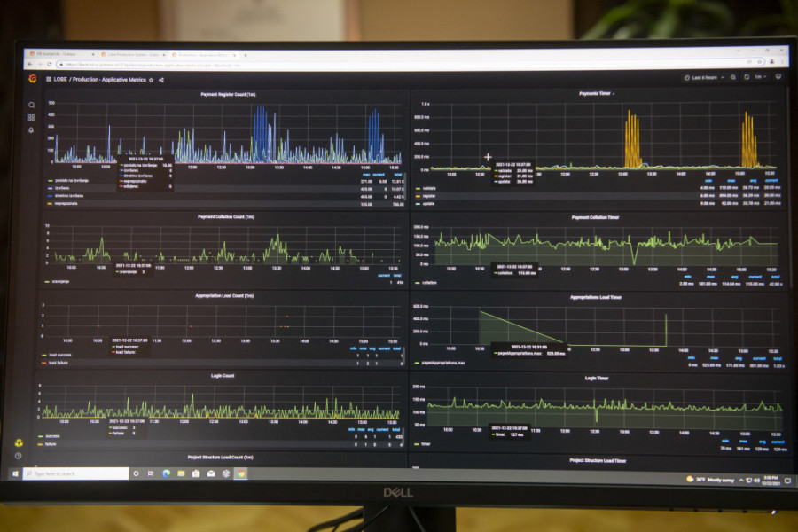This screenshot has height=532, width=798.
Task: Toggle the TV cycle view mode
Action: 778,78
